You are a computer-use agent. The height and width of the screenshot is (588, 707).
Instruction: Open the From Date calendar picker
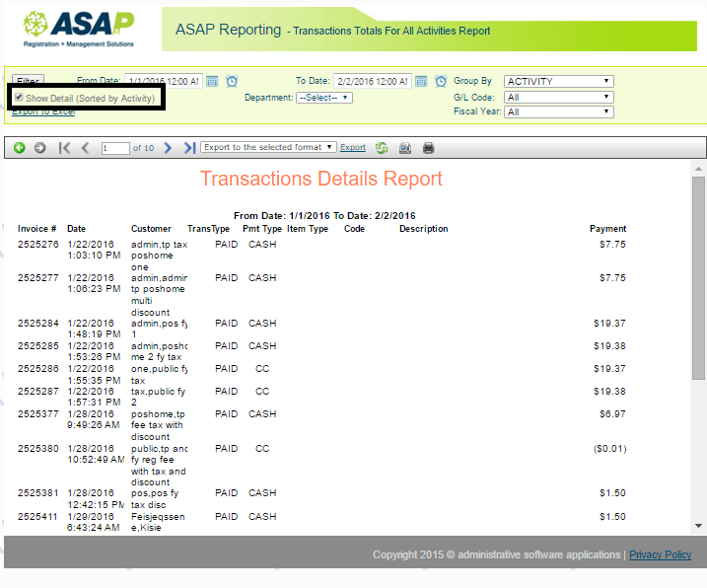[212, 81]
